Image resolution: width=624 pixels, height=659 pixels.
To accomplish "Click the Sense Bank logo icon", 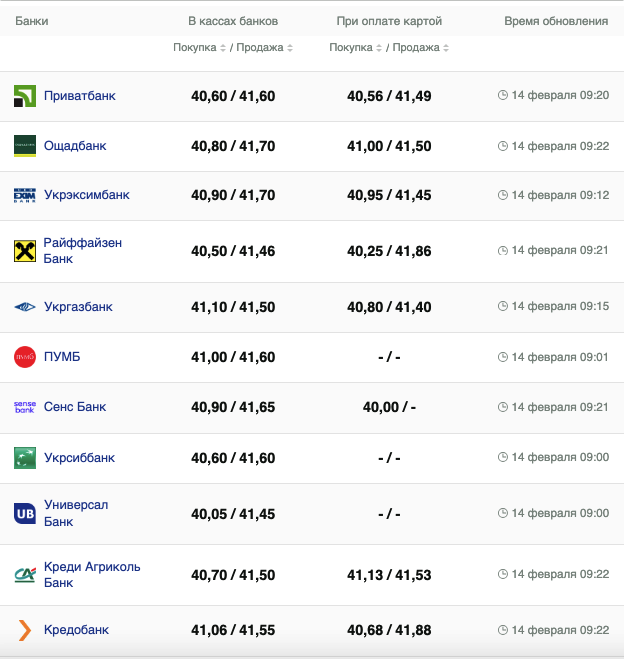I will [25, 407].
